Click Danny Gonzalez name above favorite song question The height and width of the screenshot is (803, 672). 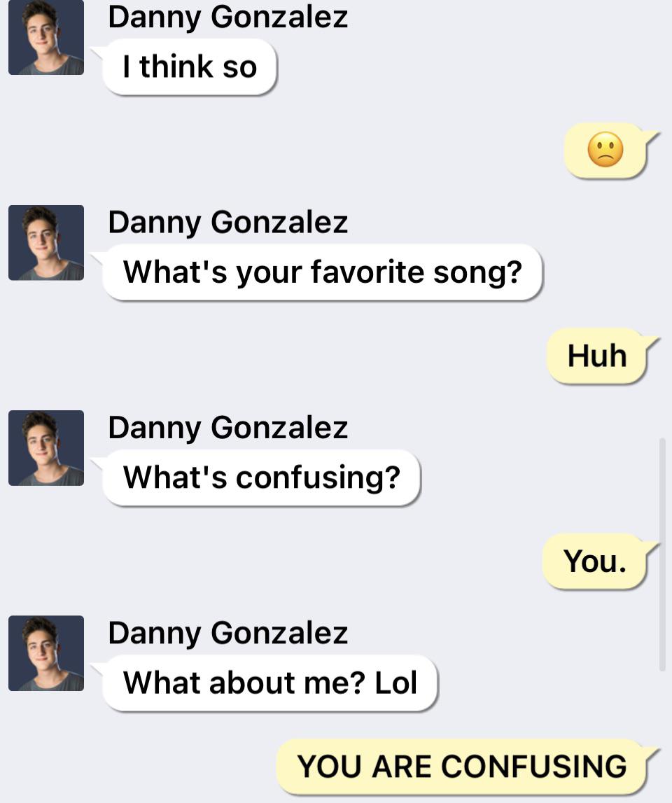(227, 222)
